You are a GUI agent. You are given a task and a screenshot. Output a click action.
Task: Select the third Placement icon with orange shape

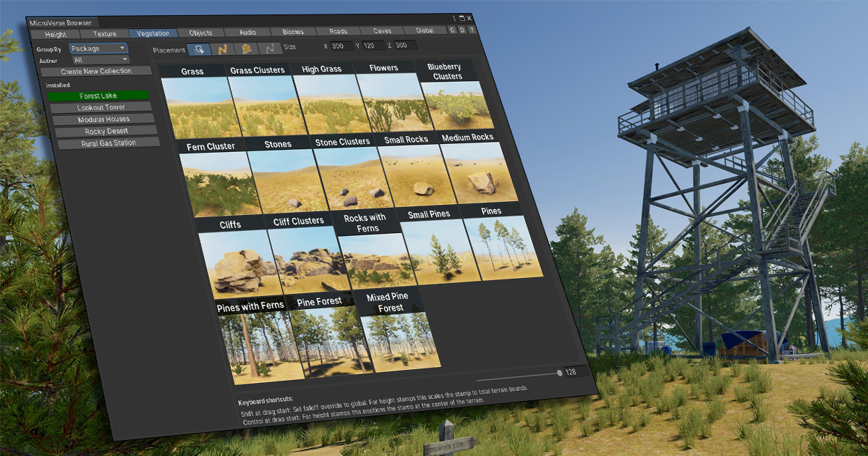(247, 48)
